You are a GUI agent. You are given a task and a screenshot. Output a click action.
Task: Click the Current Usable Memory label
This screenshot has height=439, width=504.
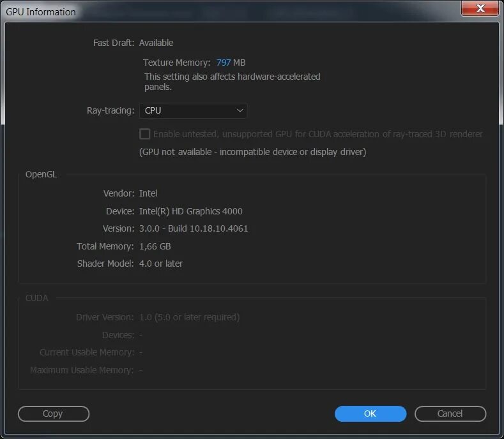point(87,352)
